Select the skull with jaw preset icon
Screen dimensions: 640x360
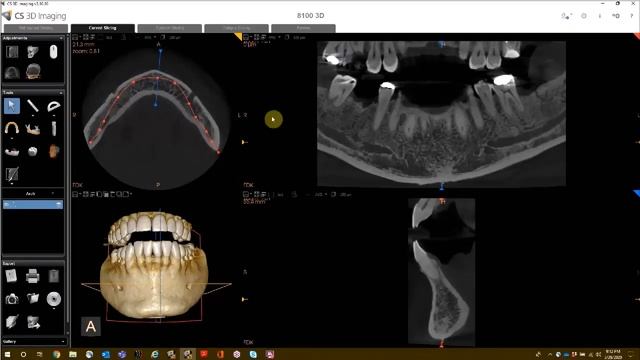tap(33, 72)
